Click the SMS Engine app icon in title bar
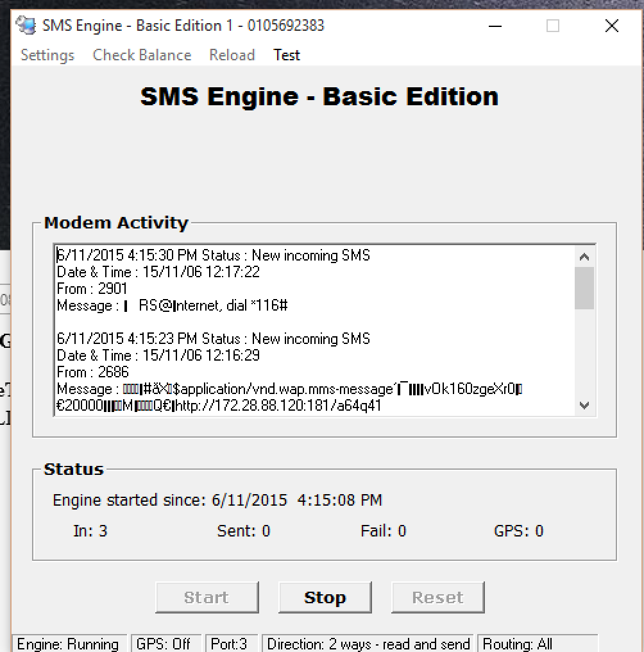This screenshot has width=644, height=652. point(26,26)
